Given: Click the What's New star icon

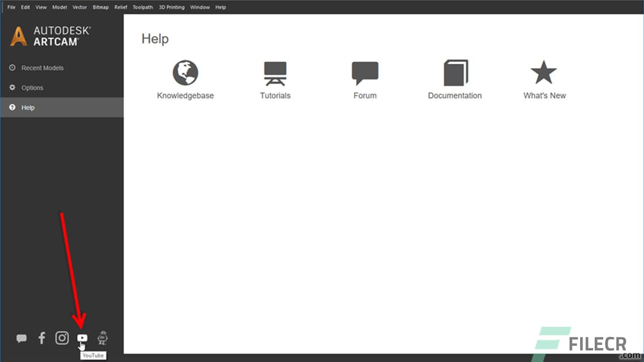Looking at the screenshot, I should point(544,72).
